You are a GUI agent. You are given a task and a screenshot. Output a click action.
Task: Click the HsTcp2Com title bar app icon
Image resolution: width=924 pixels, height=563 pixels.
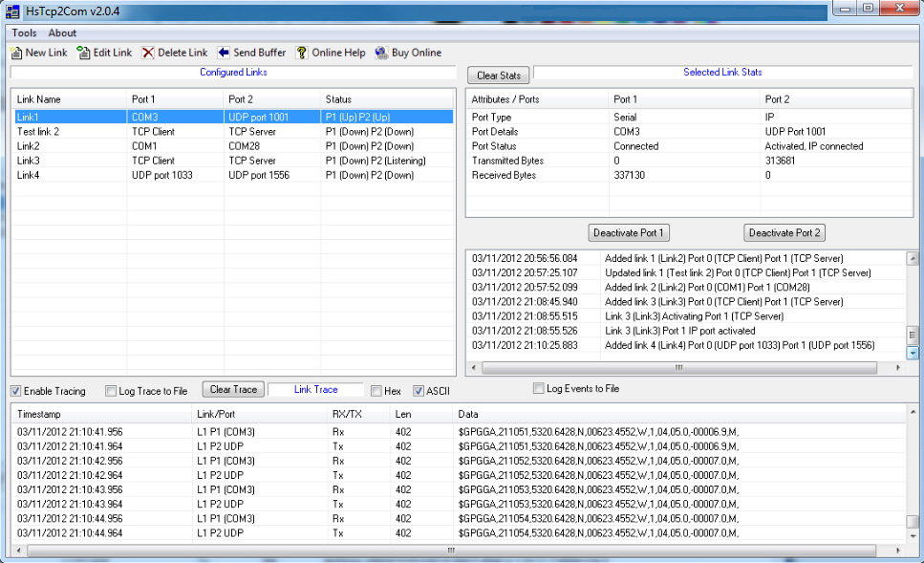14,11
